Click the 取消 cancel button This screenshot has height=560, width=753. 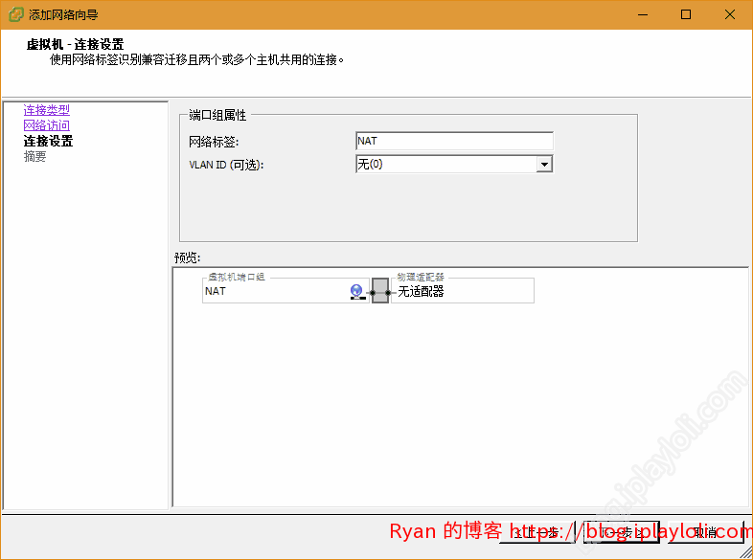(x=705, y=532)
